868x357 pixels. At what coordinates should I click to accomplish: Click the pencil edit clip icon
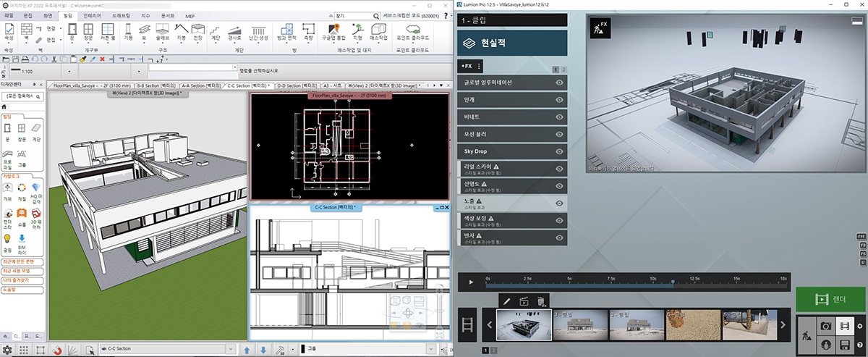507,301
